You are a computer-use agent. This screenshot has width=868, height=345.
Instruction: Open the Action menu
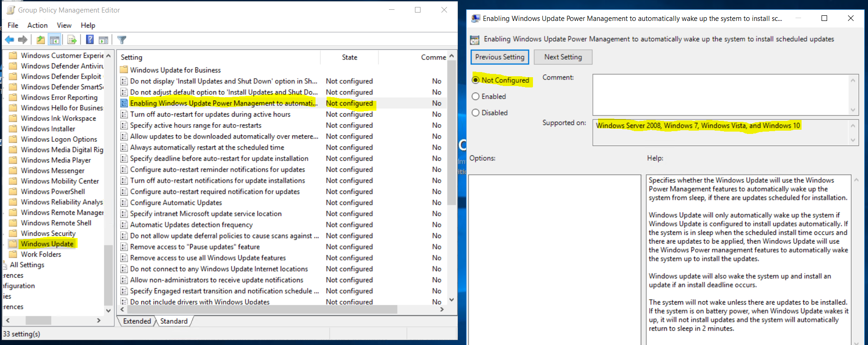pyautogui.click(x=37, y=25)
